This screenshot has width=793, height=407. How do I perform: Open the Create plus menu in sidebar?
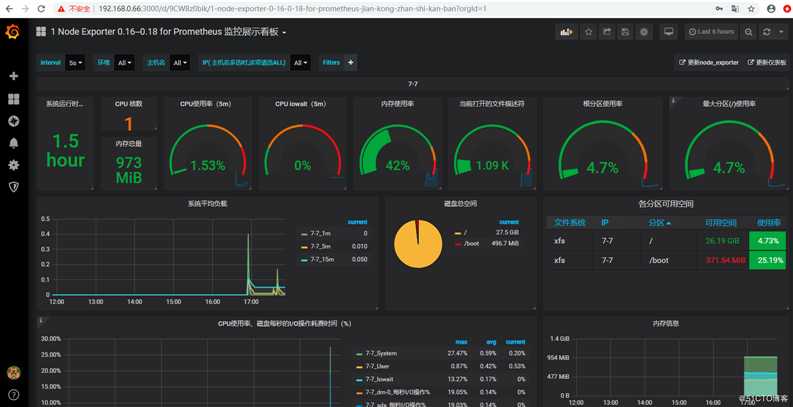[x=14, y=76]
